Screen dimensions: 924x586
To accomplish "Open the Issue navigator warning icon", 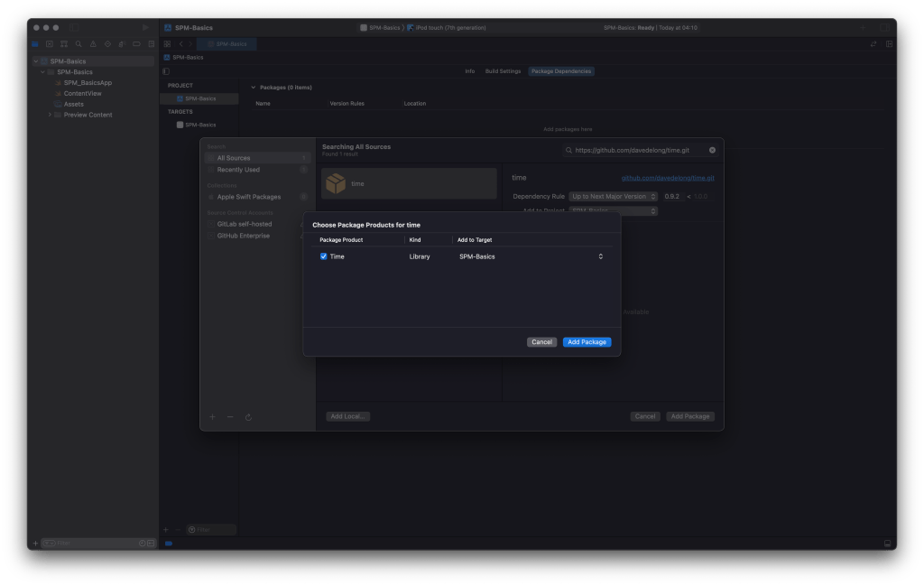I will pyautogui.click(x=93, y=43).
